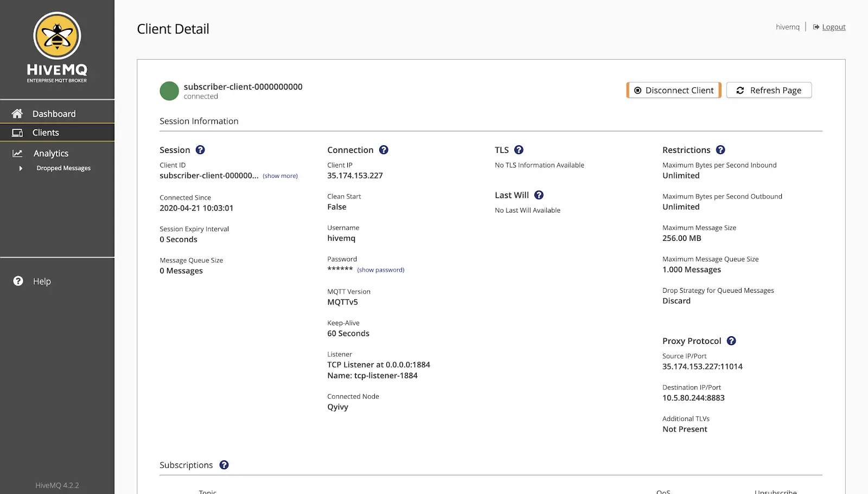Screen dimensions: 868x494
Task: Click the Logout link
Action: point(834,27)
